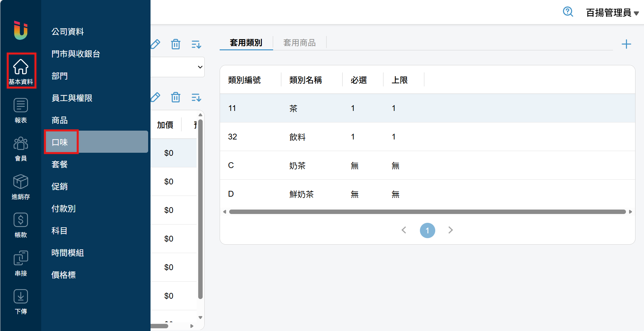Open the combo box dropdown arrow

(x=200, y=67)
